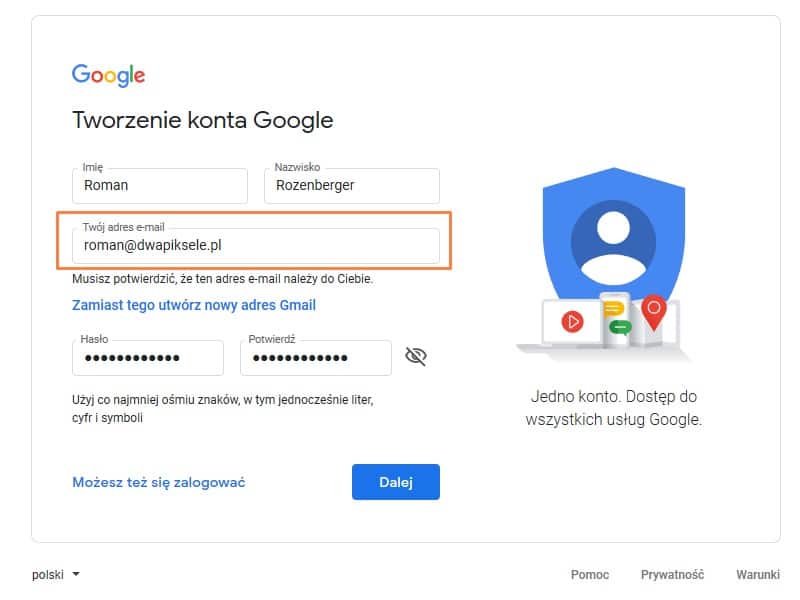
Task: Open the Warunki footer link
Action: (757, 574)
